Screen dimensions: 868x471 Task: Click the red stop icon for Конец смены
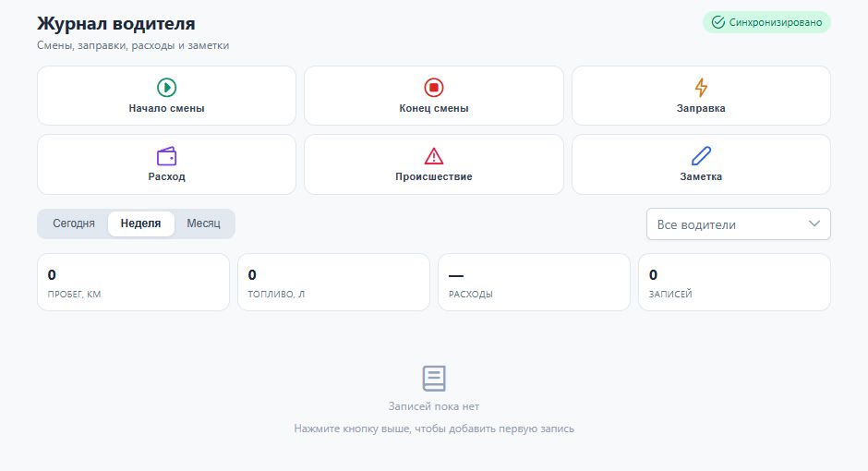pyautogui.click(x=434, y=88)
